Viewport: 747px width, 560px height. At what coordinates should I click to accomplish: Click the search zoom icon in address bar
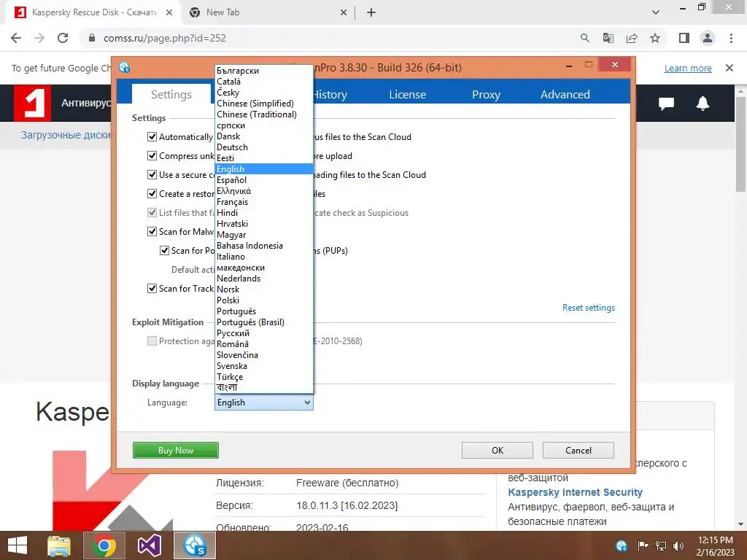click(x=584, y=38)
